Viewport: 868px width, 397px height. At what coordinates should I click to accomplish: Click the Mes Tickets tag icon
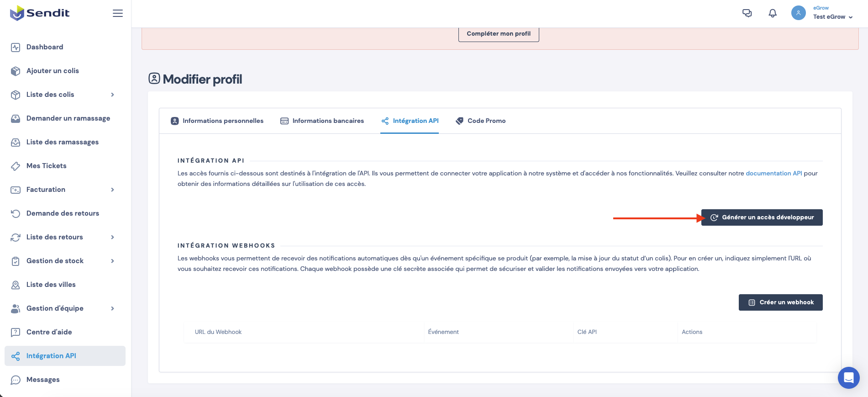[x=16, y=166]
